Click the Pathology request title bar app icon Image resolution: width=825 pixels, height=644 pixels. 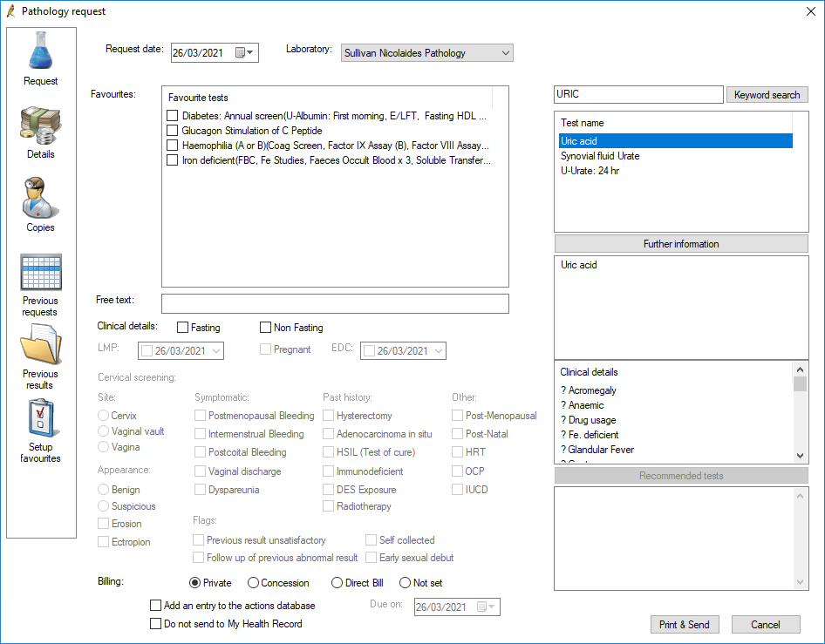(x=10, y=10)
